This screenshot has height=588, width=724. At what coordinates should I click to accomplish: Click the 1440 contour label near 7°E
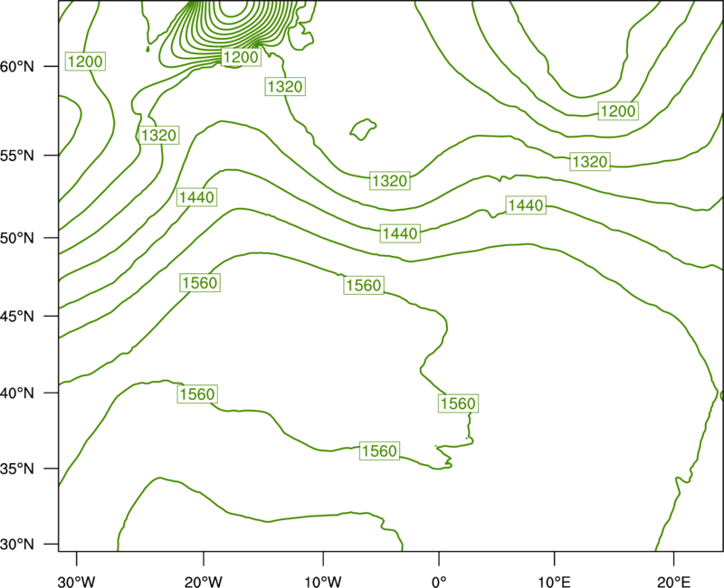[x=526, y=205]
